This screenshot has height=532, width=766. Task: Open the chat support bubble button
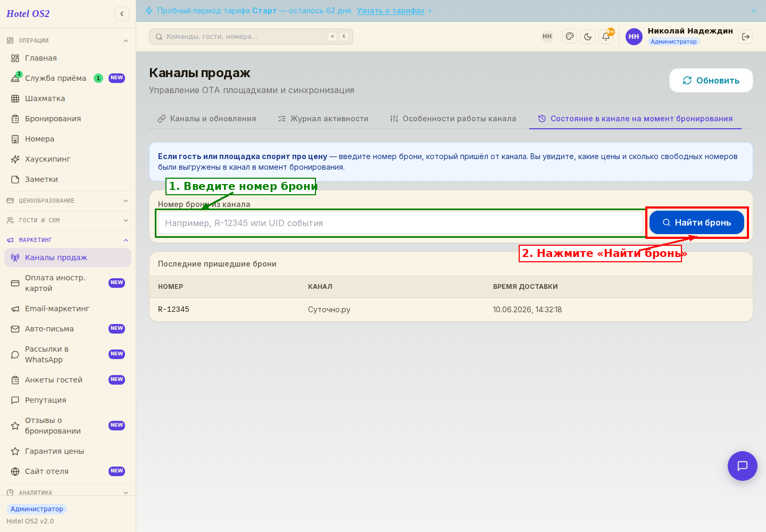pyautogui.click(x=743, y=466)
